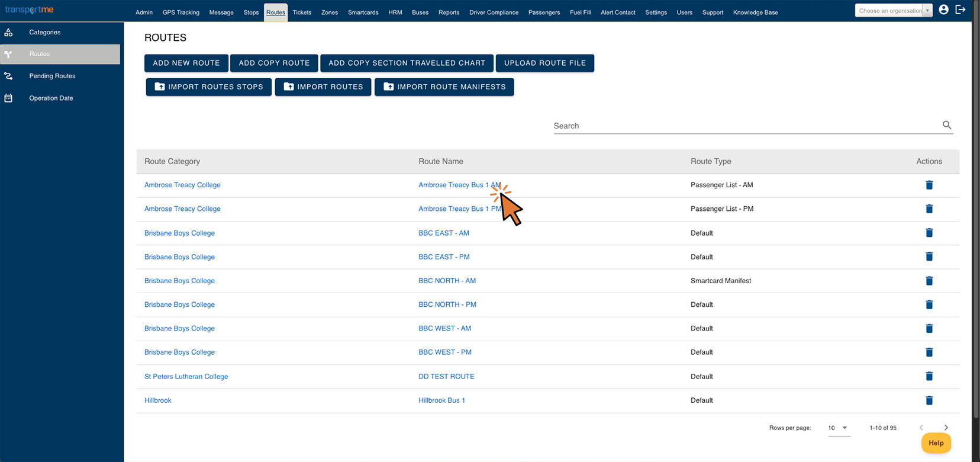The height and width of the screenshot is (462, 980).
Task: Open the Admin menu
Action: click(x=144, y=12)
